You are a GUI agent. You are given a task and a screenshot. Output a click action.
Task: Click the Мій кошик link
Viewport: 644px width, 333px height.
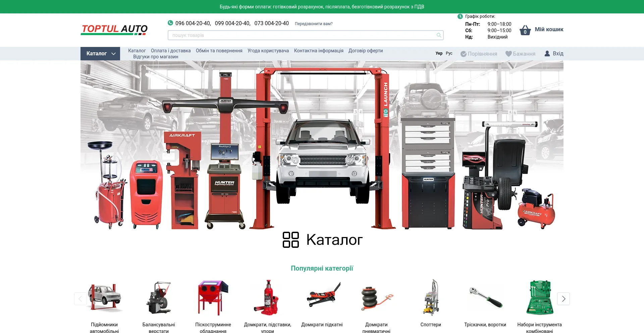(549, 30)
